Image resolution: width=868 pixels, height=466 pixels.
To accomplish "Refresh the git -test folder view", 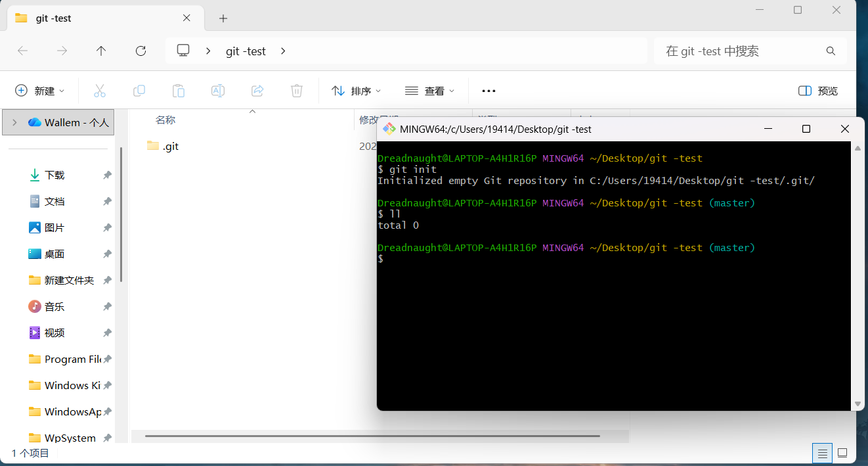I will [x=141, y=51].
